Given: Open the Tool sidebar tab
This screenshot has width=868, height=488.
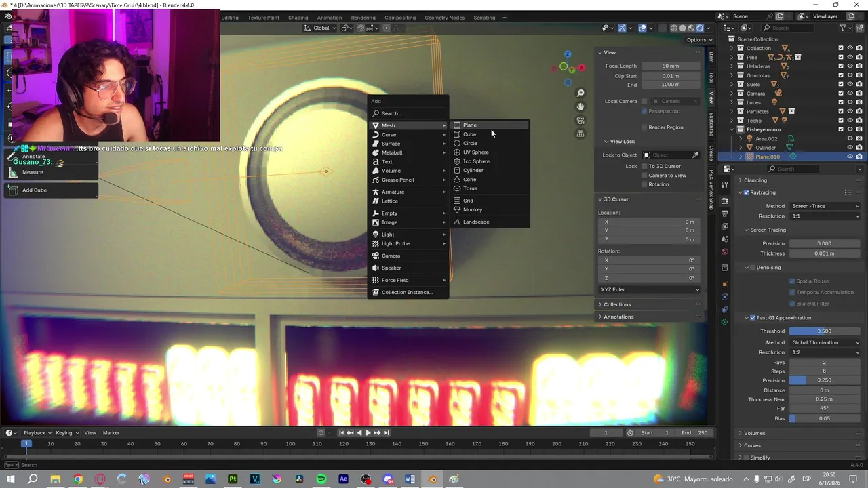Looking at the screenshot, I should coord(711,78).
